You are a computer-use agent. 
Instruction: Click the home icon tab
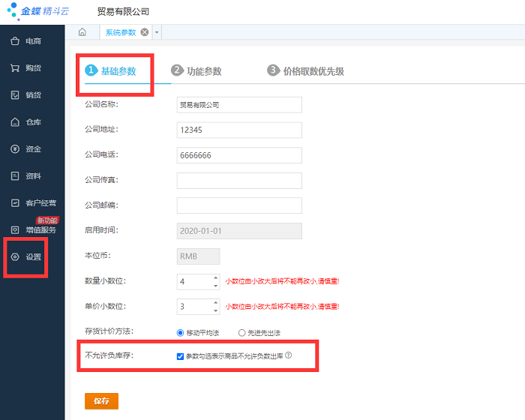(82, 32)
